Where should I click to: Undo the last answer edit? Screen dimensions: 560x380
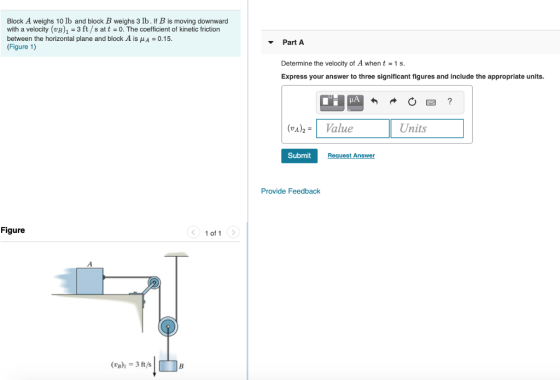click(x=374, y=102)
